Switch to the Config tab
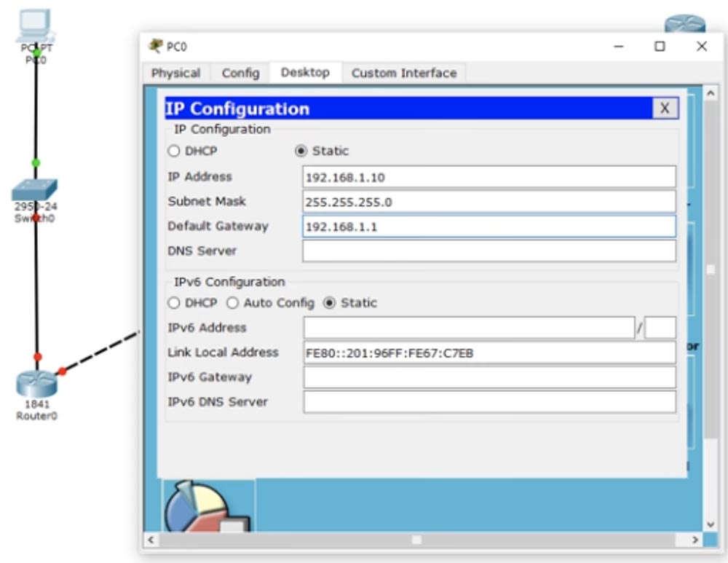The width and height of the screenshot is (728, 563). coord(240,74)
